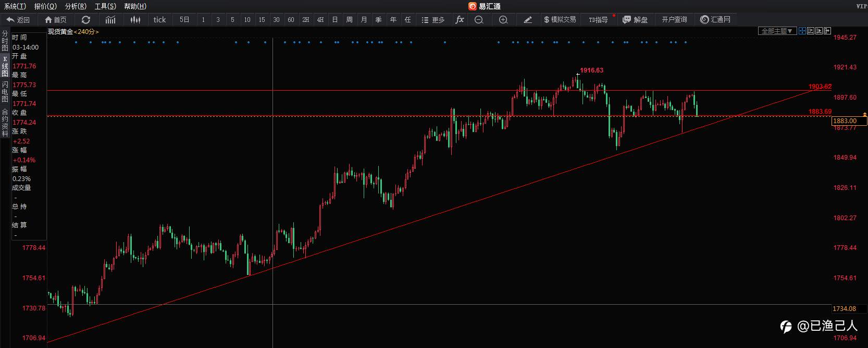
Task: Click the 时间 value 03-14:00
Action: pos(26,47)
